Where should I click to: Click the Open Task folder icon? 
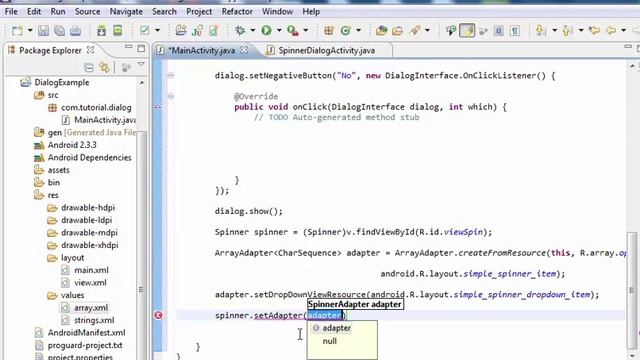[398, 31]
